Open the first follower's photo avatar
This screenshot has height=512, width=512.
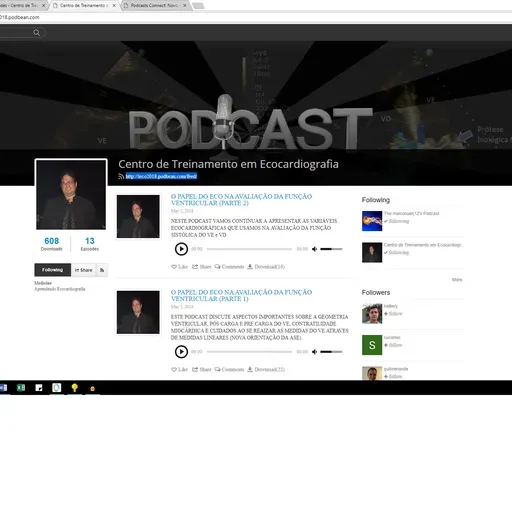click(x=372, y=313)
